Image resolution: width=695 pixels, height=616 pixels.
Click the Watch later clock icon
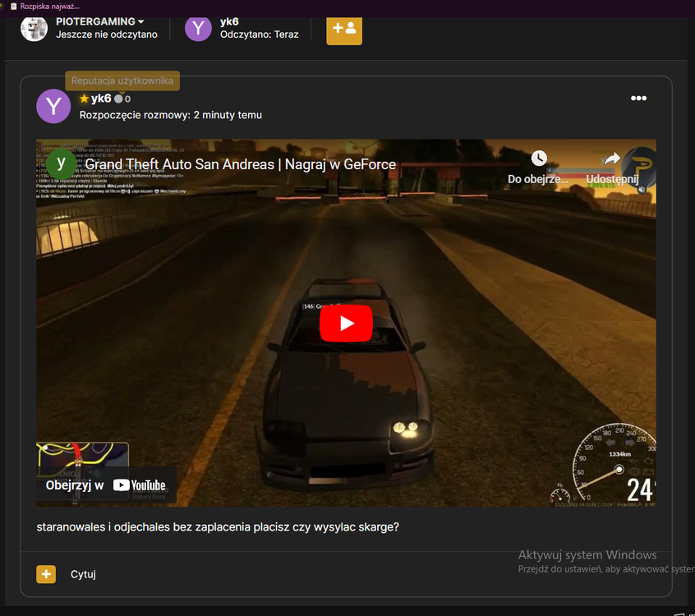[539, 158]
